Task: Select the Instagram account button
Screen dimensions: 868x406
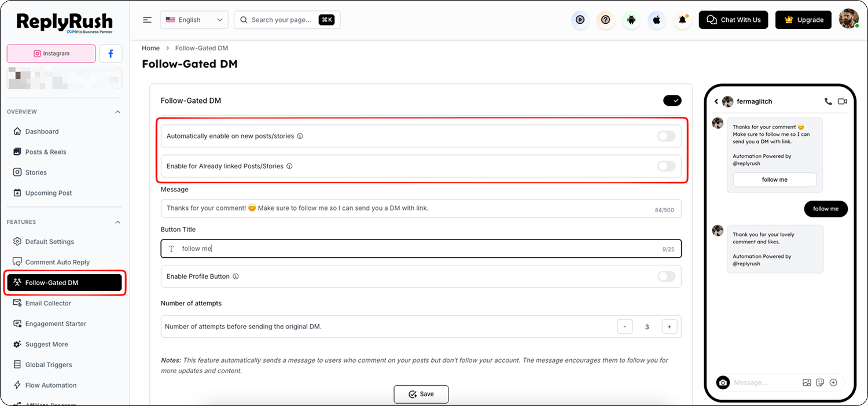Action: click(x=51, y=53)
